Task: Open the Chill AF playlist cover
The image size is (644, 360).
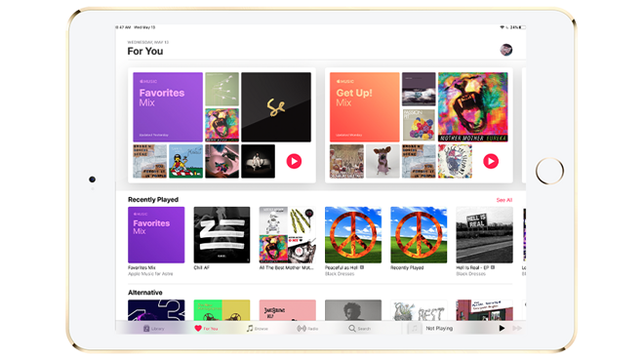Action: (221, 235)
